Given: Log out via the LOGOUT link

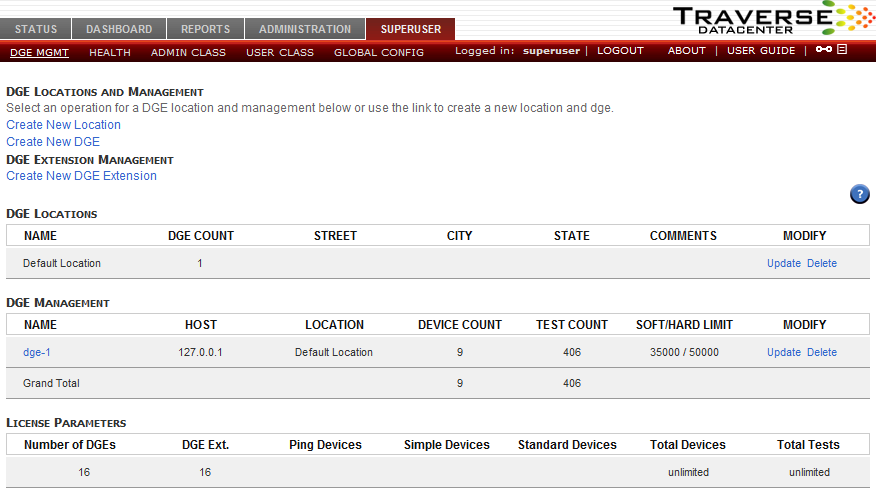Looking at the screenshot, I should (620, 51).
